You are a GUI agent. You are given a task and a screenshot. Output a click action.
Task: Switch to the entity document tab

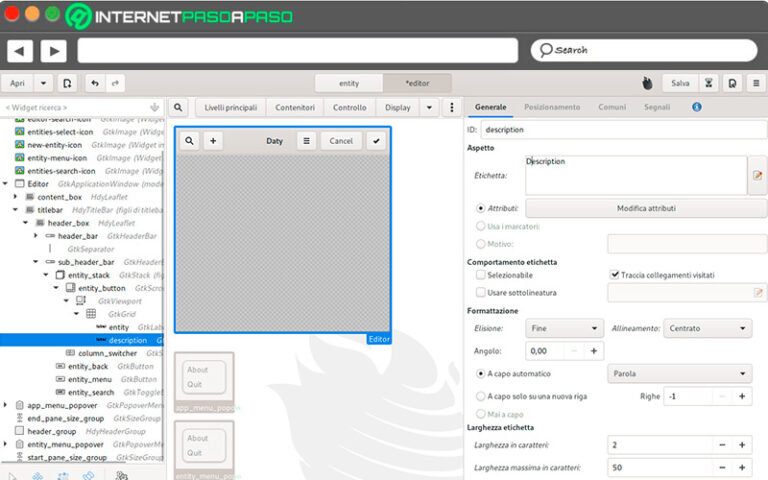click(x=349, y=83)
